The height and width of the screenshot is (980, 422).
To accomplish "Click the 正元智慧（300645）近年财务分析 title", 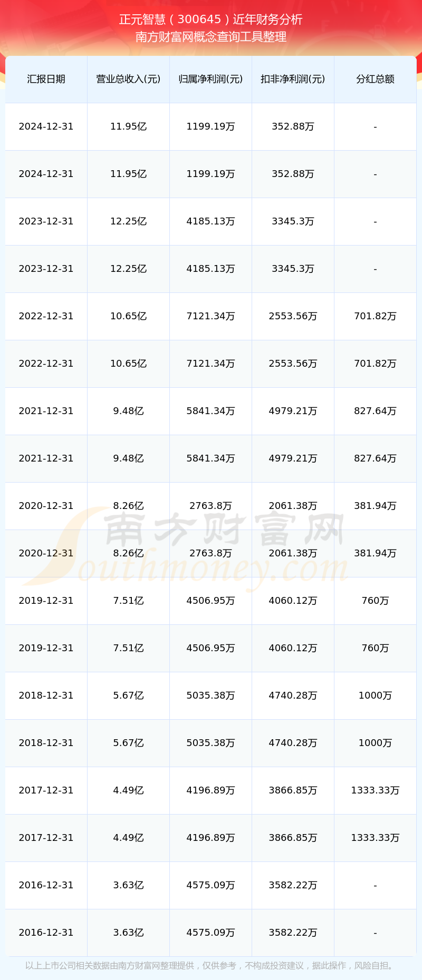I will coord(211,19).
